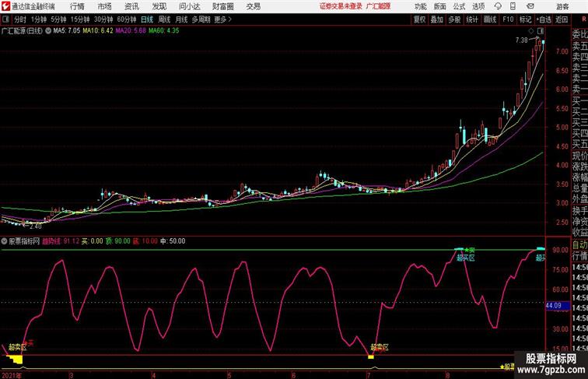The width and height of the screenshot is (588, 379).
Task: Toggle the side panel icon at chart top-right
Action: pyautogui.click(x=540, y=31)
